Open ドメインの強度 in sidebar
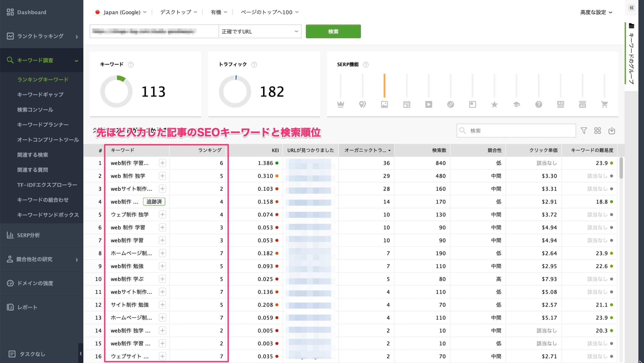The width and height of the screenshot is (644, 363). coord(42,283)
